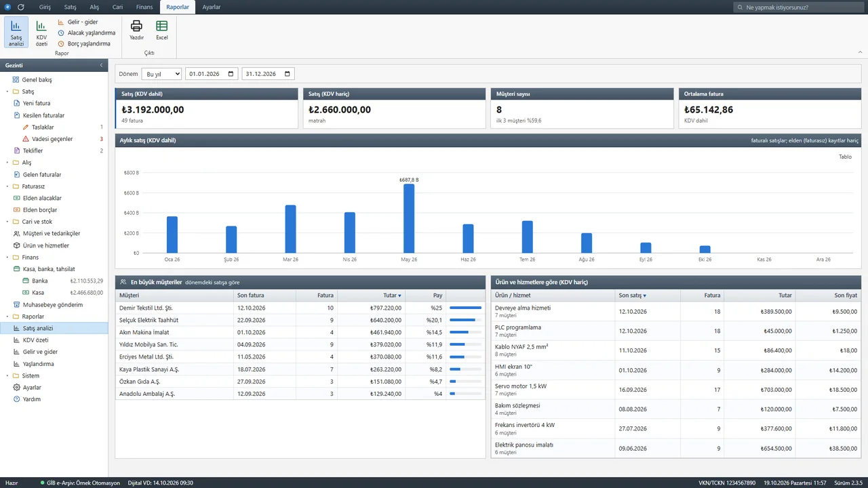
Task: Click the May 26 bar in the chart
Action: [409, 218]
